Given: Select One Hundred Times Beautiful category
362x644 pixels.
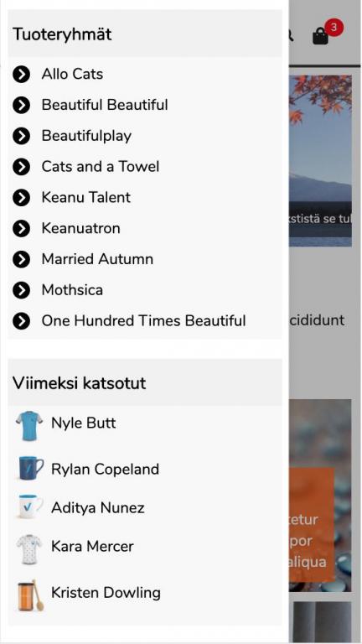Looking at the screenshot, I should click(x=143, y=320).
